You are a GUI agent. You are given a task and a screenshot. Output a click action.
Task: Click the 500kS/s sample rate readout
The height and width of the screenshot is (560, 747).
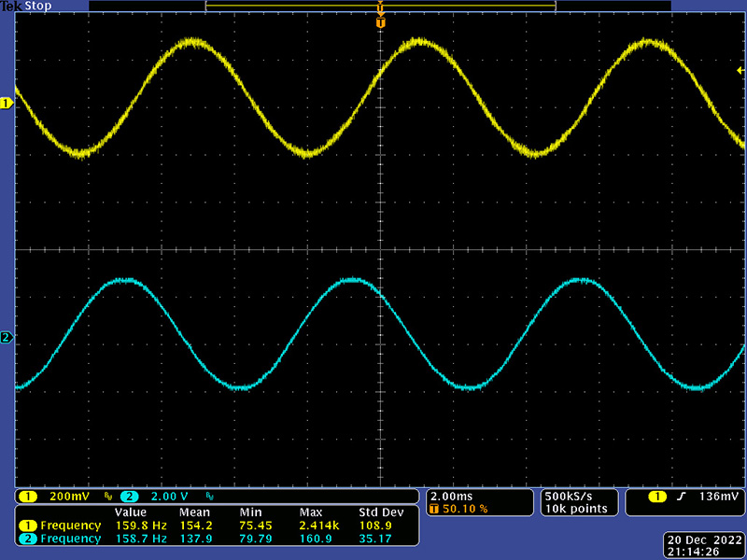(x=569, y=497)
